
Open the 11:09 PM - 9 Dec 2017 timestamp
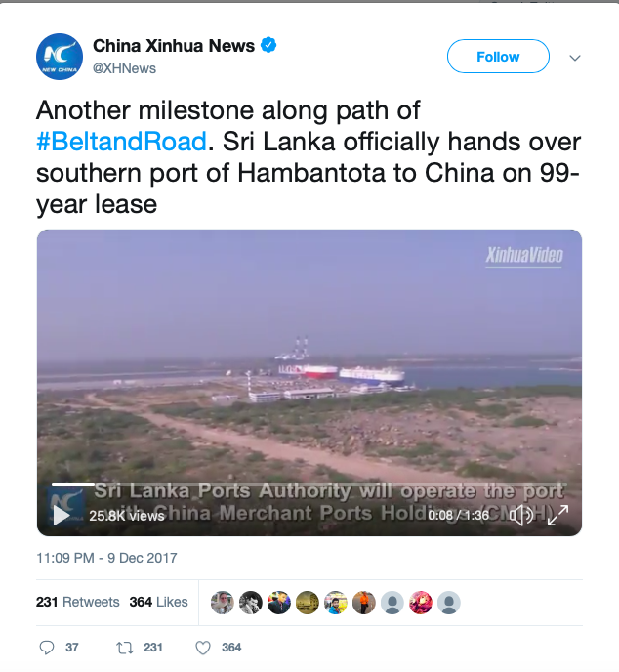click(106, 558)
